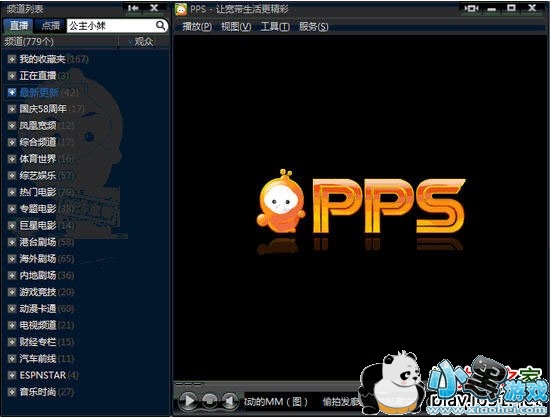Mute audio with the speaker icon
The width and height of the screenshot is (550, 418).
click(230, 400)
